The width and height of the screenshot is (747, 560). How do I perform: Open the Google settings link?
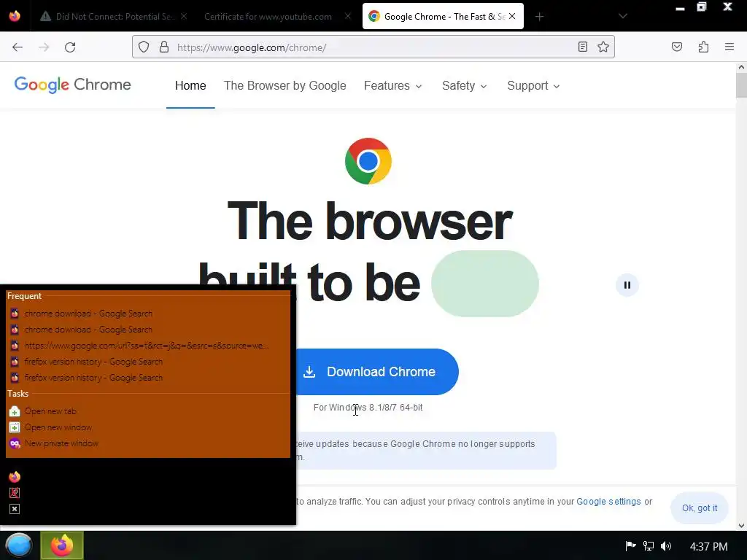(x=608, y=502)
